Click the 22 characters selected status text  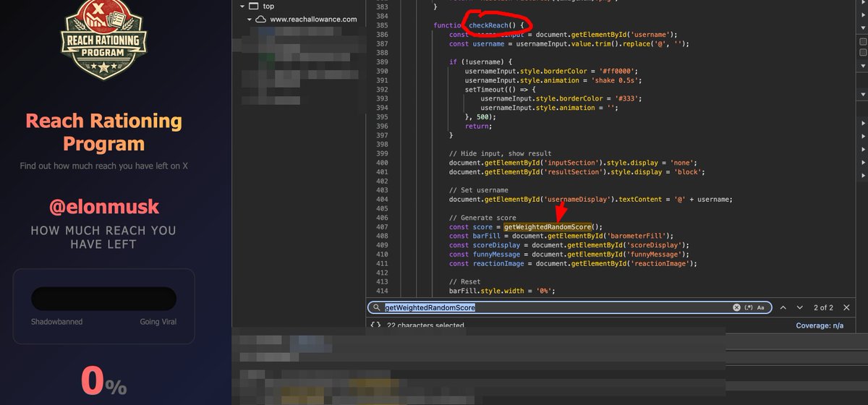point(427,326)
